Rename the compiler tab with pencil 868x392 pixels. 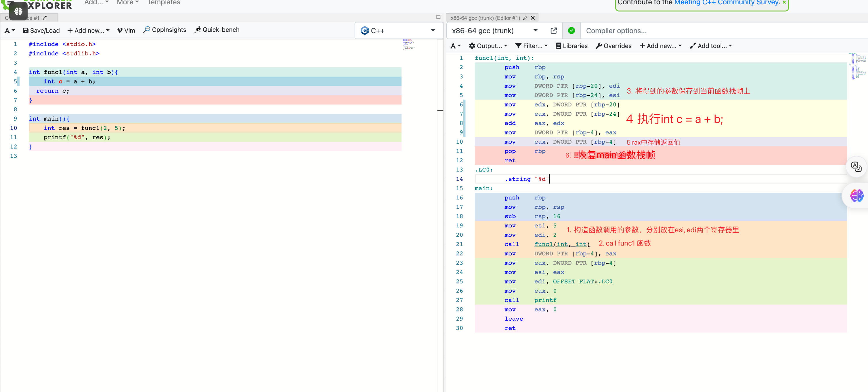[x=525, y=18]
